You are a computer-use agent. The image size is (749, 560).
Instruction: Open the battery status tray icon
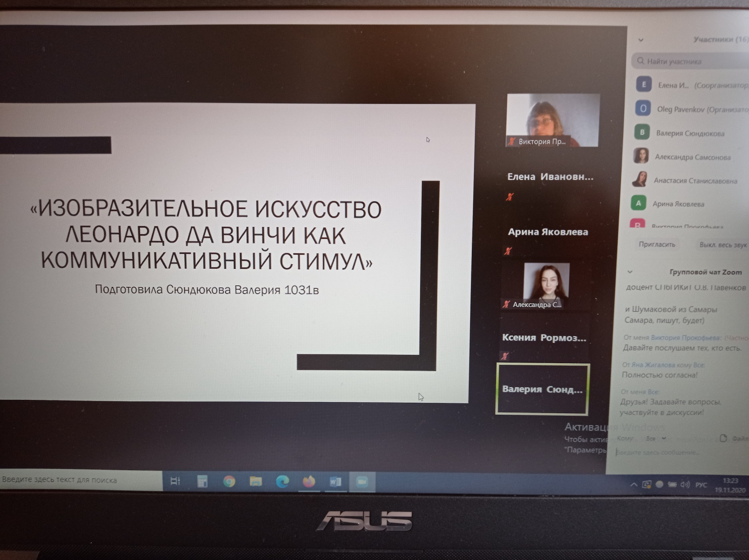point(672,484)
